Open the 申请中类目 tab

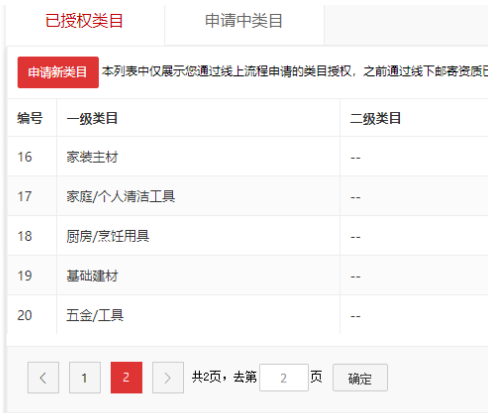244,21
